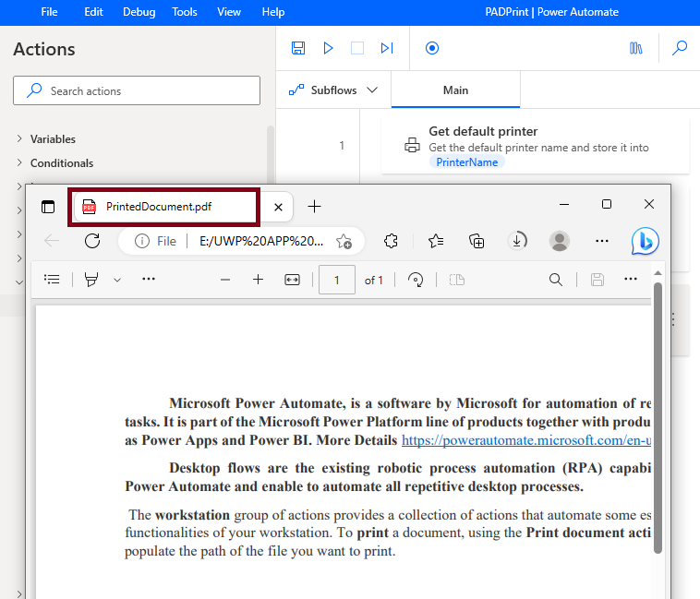Save the PDF document

click(x=597, y=280)
